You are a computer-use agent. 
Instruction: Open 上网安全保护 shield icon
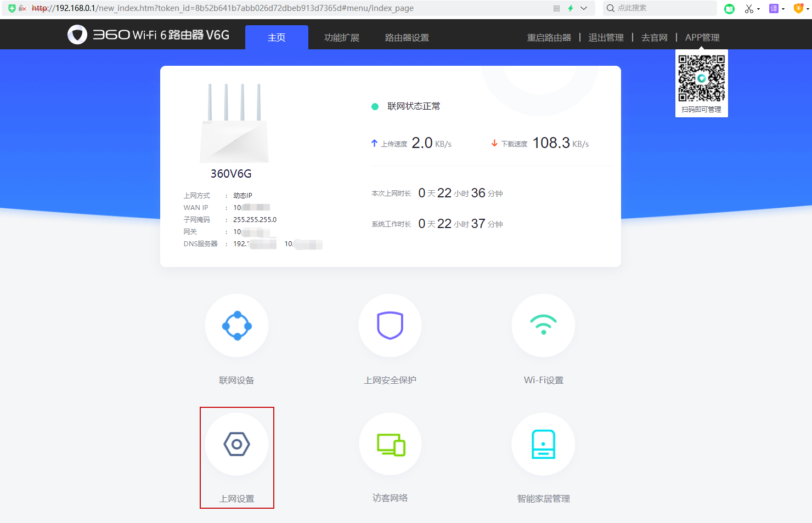390,326
